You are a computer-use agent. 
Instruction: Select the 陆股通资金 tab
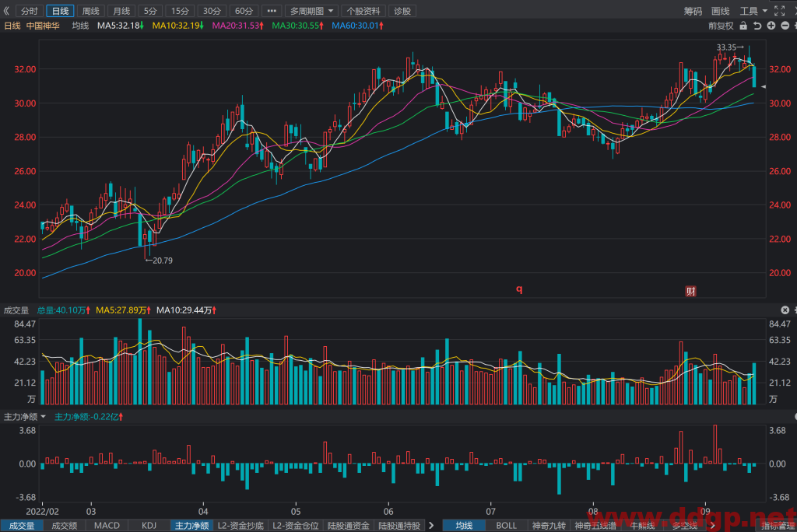pyautogui.click(x=348, y=526)
